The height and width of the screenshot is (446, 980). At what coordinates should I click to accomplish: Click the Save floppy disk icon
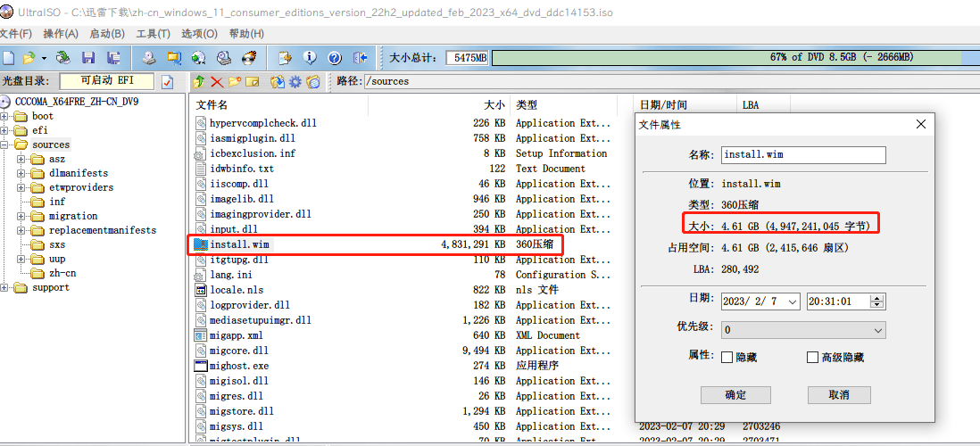88,58
